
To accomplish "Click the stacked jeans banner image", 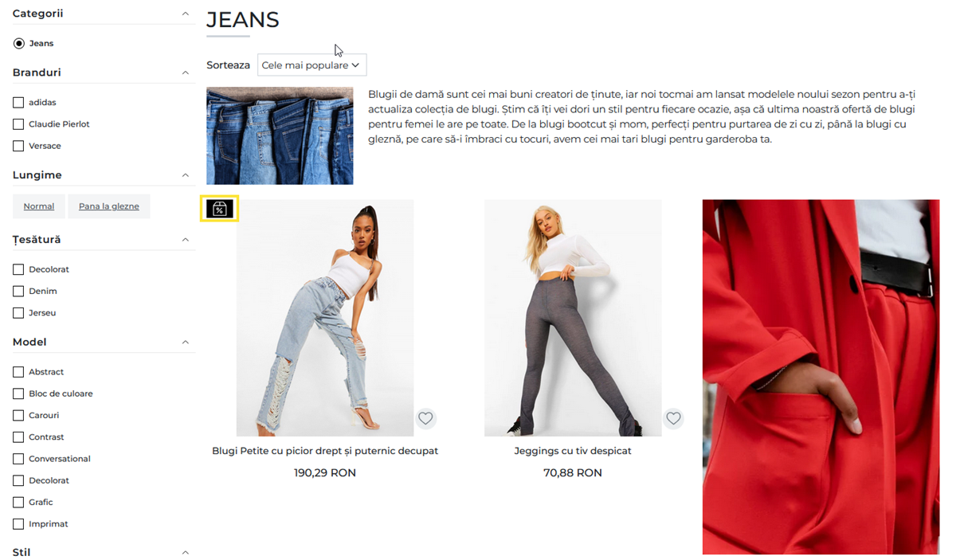I will (x=280, y=136).
